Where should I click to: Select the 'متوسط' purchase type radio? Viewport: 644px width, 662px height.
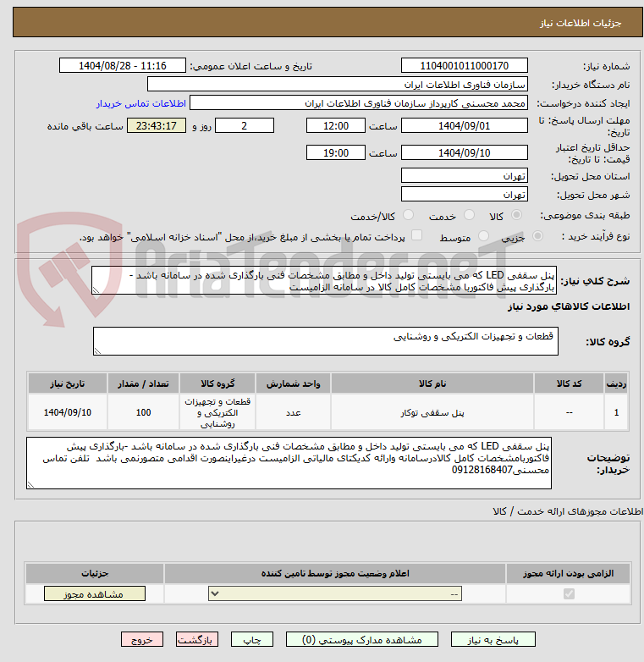click(483, 235)
